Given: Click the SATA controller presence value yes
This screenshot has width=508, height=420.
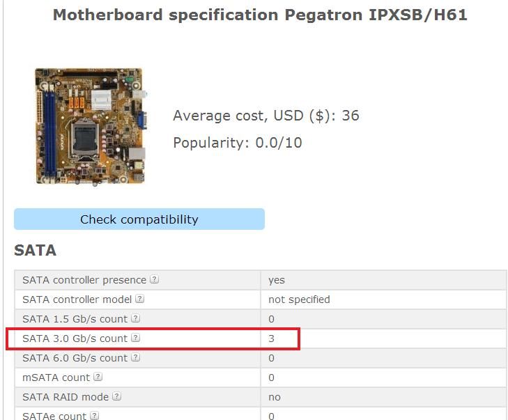Looking at the screenshot, I should tap(277, 280).
